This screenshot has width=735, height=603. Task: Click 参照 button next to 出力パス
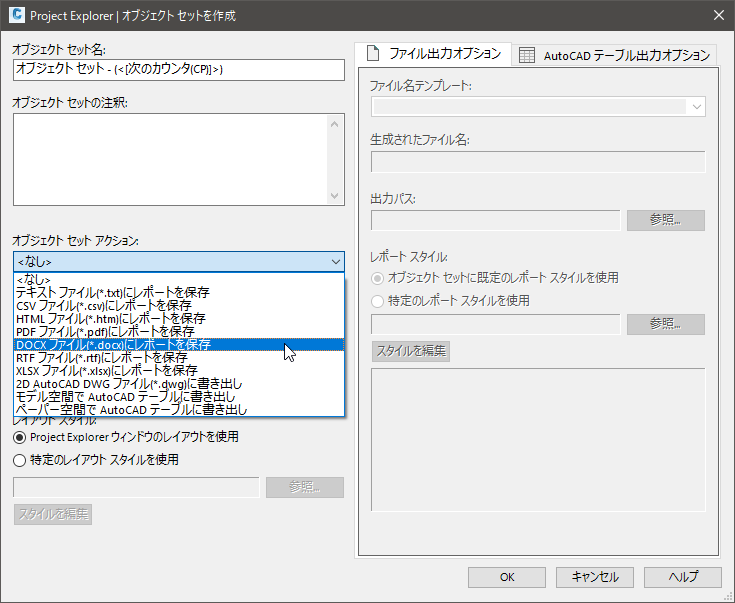tap(666, 220)
